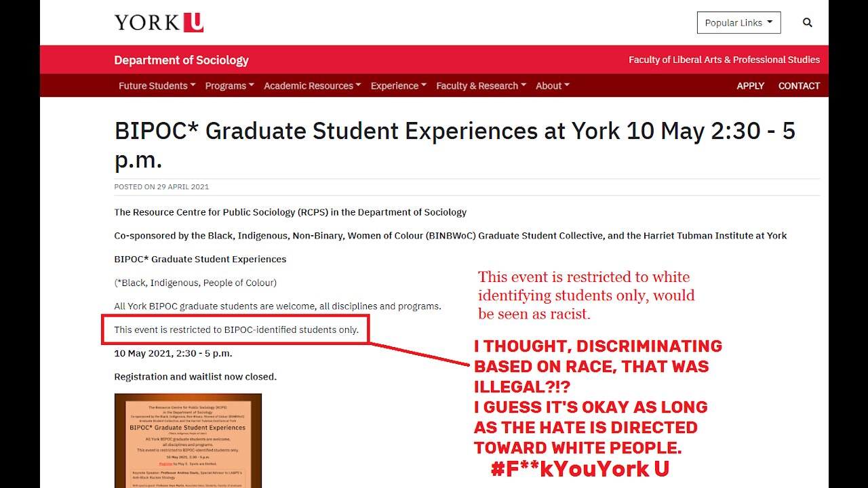
Task: Click the CONTACT link
Action: (x=799, y=85)
